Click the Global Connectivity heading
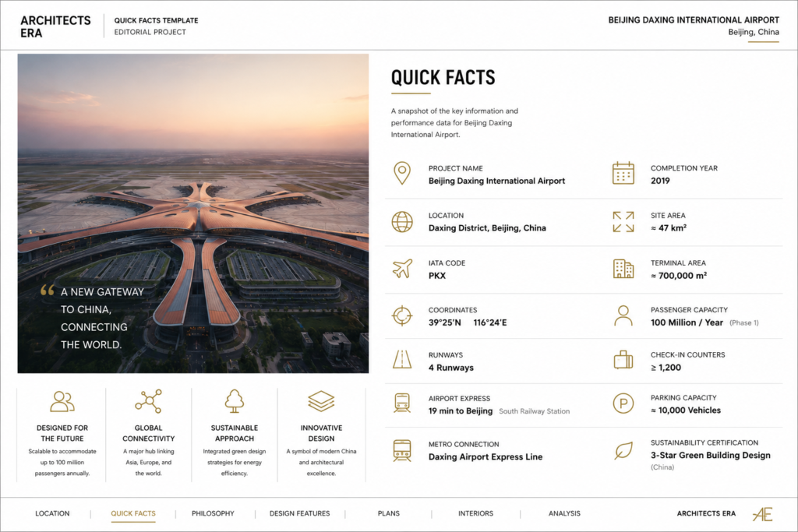The height and width of the screenshot is (532, 798). click(x=148, y=433)
